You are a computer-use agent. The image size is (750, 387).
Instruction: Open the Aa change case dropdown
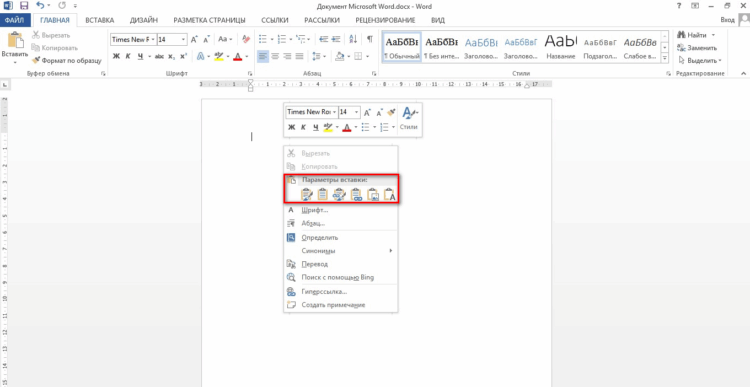click(x=225, y=39)
